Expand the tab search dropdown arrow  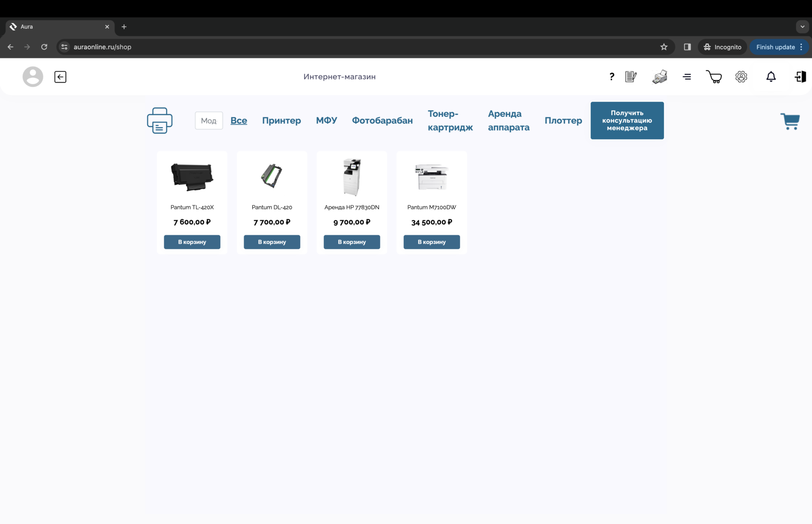pos(802,27)
